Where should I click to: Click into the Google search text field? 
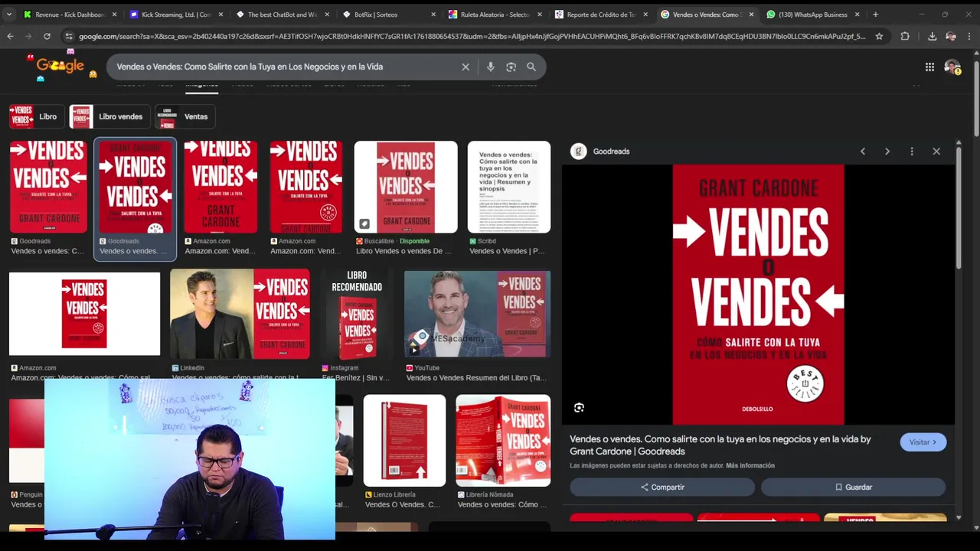pos(283,67)
